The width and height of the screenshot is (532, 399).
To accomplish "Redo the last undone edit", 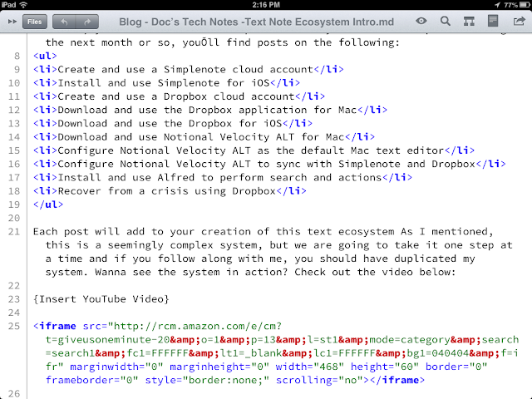I will tap(87, 22).
